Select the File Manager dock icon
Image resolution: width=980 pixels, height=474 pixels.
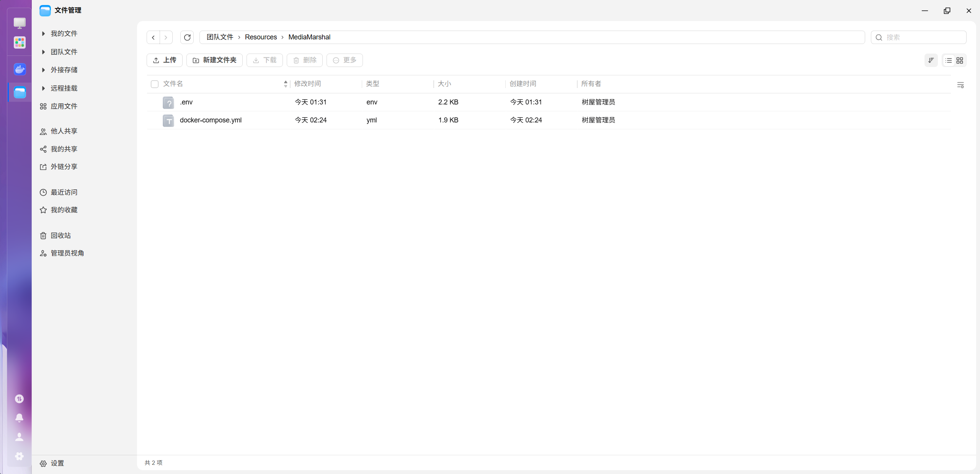pyautogui.click(x=20, y=92)
